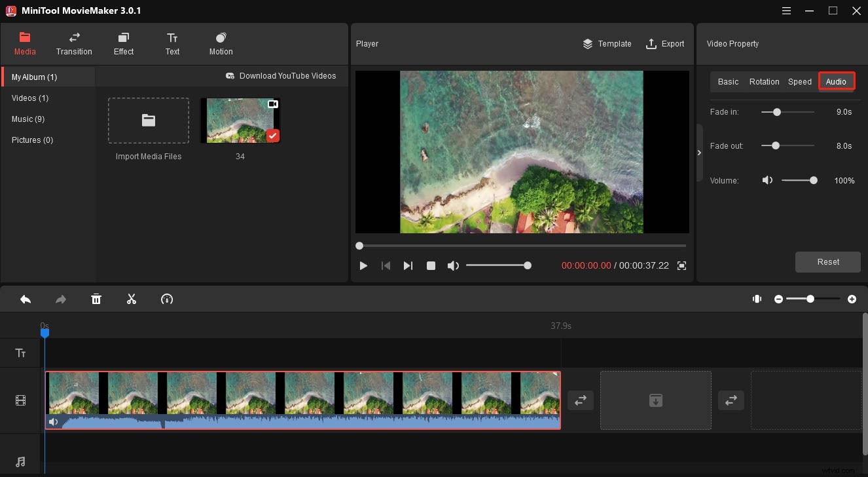This screenshot has width=868, height=477.
Task: Open the Rotation tab in Video Property
Action: (x=764, y=81)
